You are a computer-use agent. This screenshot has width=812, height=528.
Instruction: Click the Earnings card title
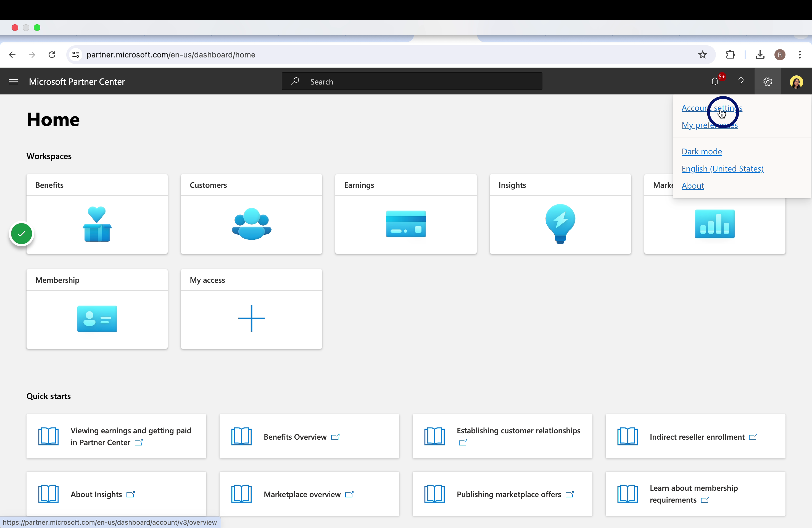coord(359,185)
